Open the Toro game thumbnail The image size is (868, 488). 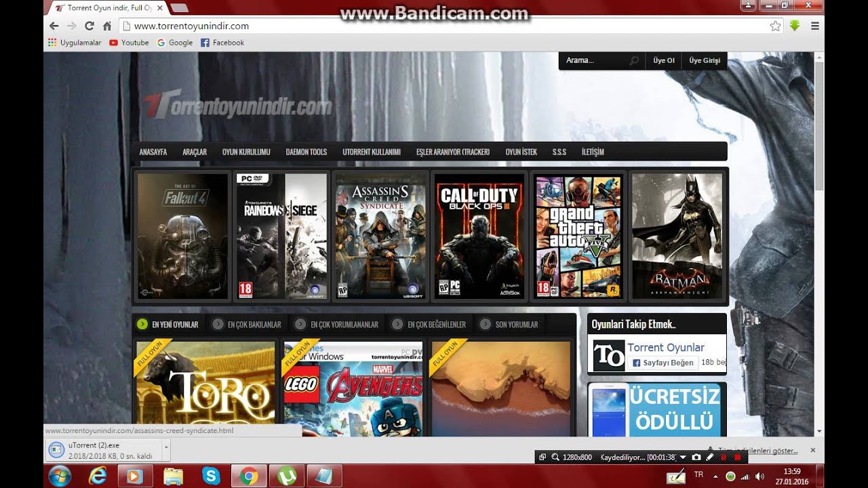(x=206, y=388)
